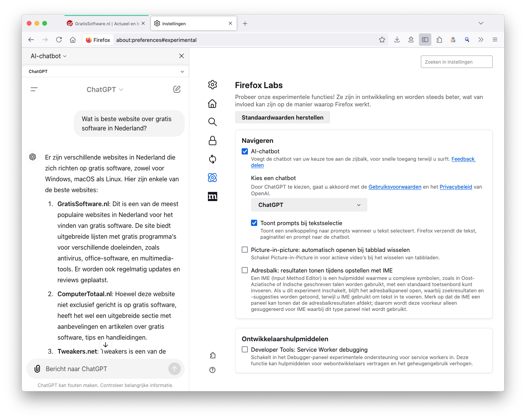Open the Gebruiksvoorwaarden link
This screenshot has height=420, width=526.
coord(394,187)
